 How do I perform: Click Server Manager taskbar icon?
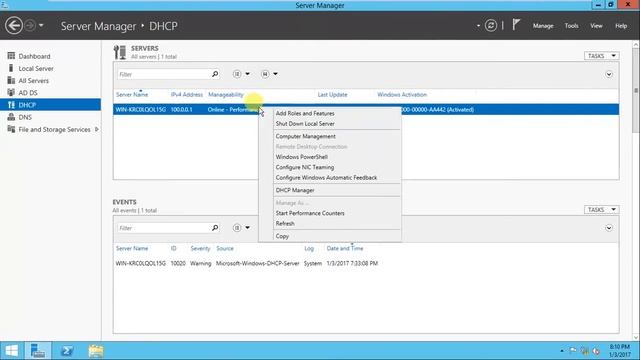click(x=38, y=351)
